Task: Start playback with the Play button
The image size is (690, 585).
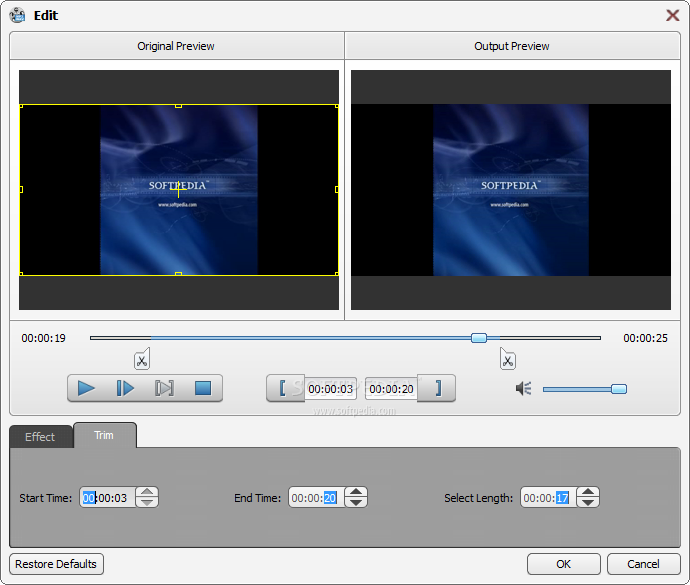Action: 86,388
